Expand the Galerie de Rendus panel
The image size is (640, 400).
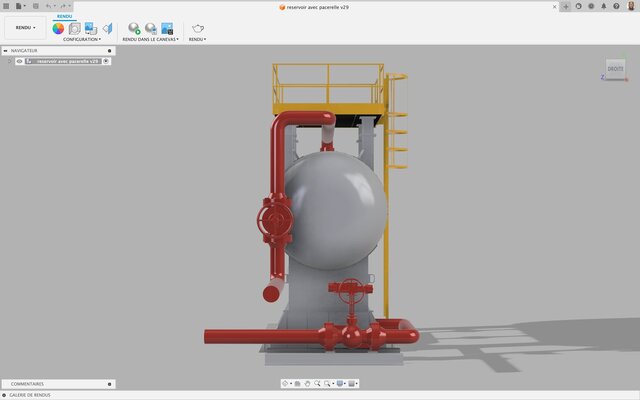point(4,395)
